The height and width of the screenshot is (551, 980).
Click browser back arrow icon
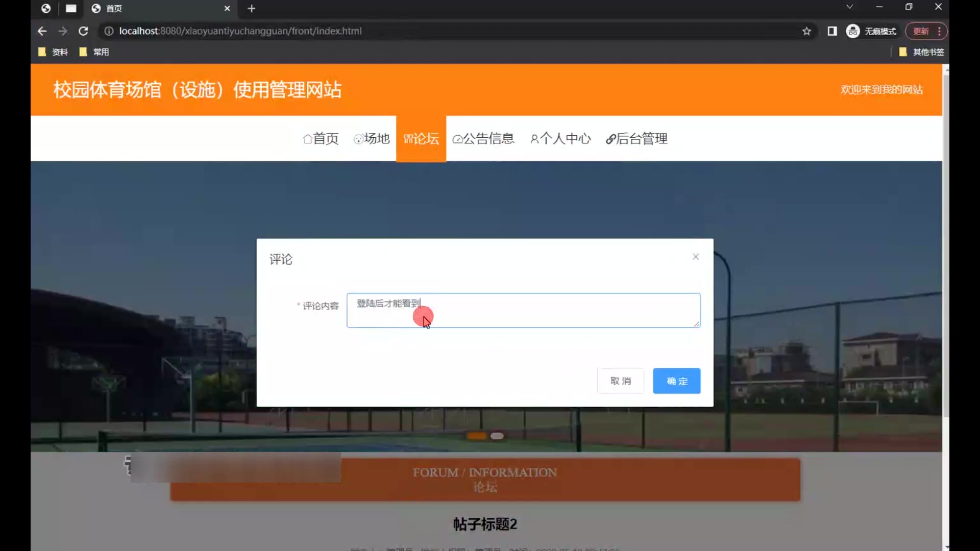[x=42, y=31]
